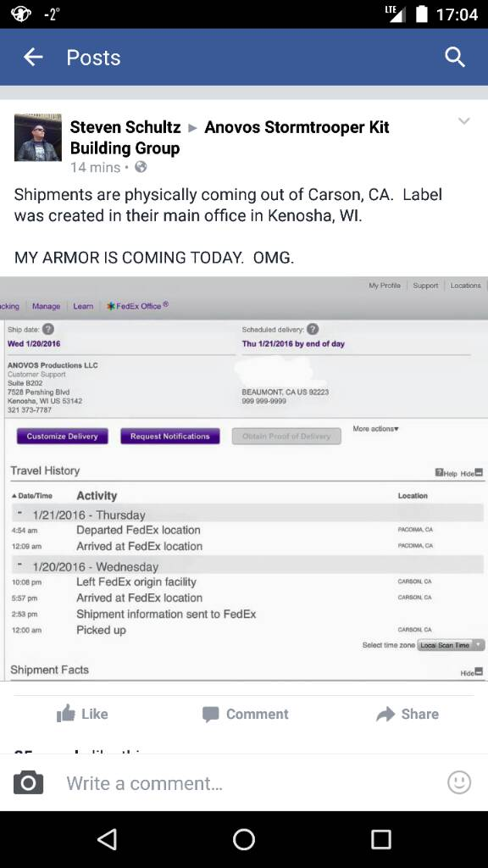The width and height of the screenshot is (488, 868).
Task: Share the post using the Share button
Action: [x=408, y=714]
